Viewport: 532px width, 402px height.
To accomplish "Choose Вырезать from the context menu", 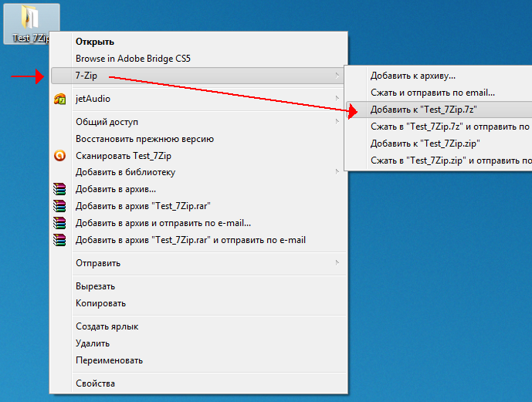I will point(198,286).
